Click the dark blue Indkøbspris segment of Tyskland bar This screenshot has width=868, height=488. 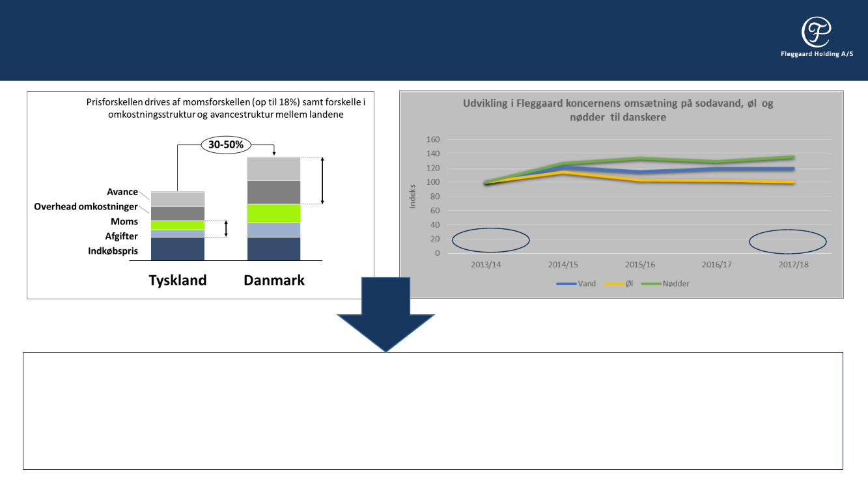178,249
